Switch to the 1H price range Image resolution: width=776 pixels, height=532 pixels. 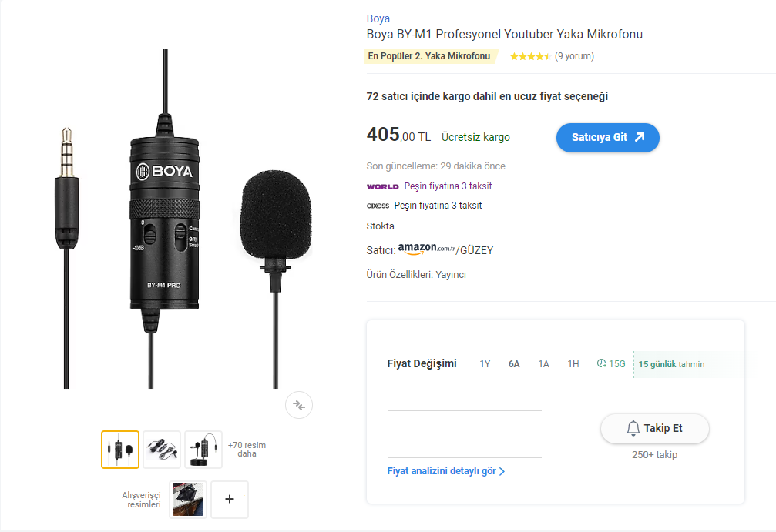tap(573, 364)
